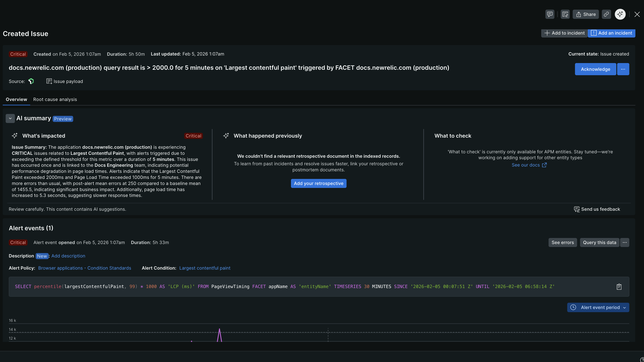Open the more options menu next to Acknowledge
This screenshot has height=362, width=644.
click(x=623, y=69)
